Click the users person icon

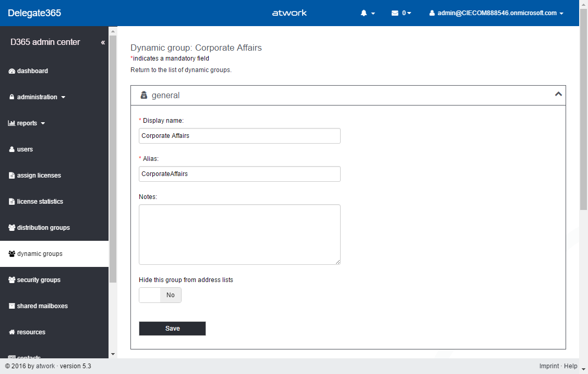pos(12,149)
